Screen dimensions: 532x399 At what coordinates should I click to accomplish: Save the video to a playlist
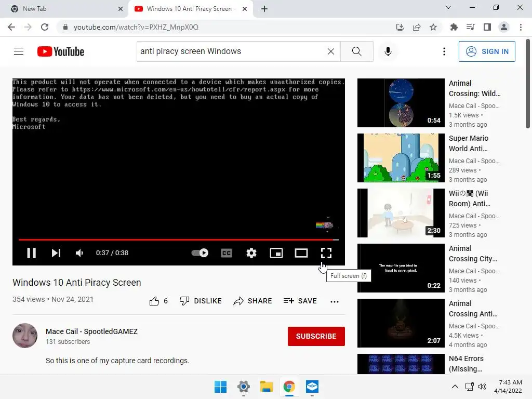300,301
